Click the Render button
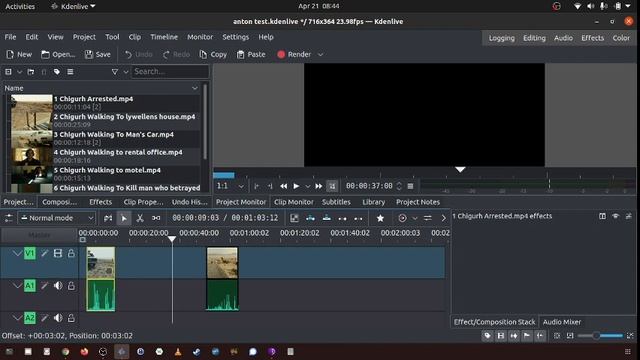Image resolution: width=640 pixels, height=360 pixels. pos(294,54)
